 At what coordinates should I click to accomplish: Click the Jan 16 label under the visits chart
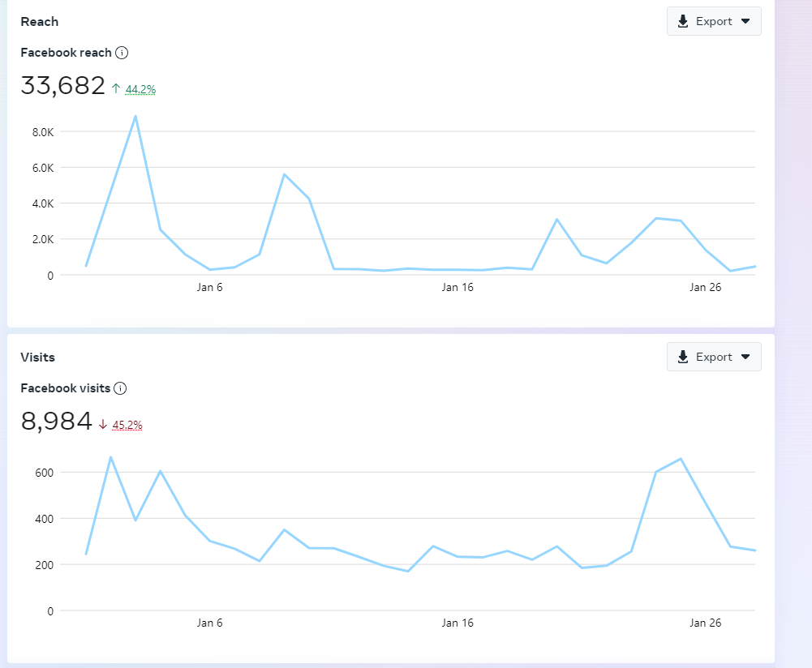[x=458, y=623]
